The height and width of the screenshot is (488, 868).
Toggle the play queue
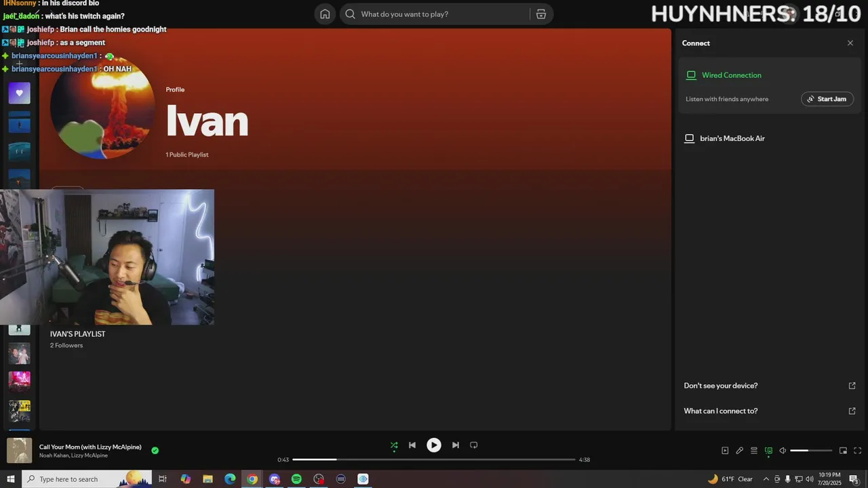(x=754, y=451)
